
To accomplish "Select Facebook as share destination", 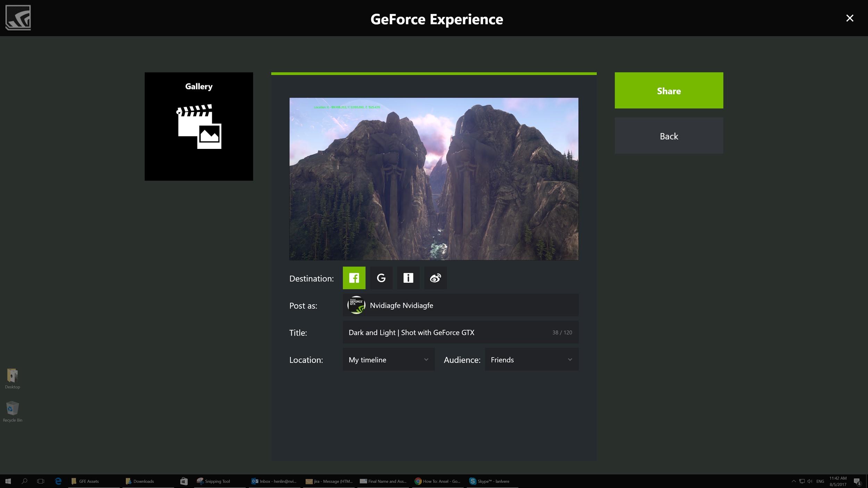I will coord(354,278).
